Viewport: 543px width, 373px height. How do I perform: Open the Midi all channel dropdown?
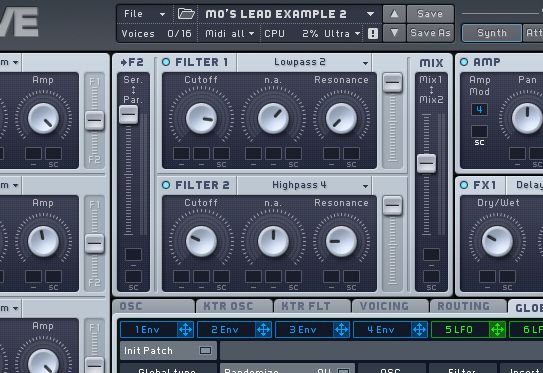point(230,34)
